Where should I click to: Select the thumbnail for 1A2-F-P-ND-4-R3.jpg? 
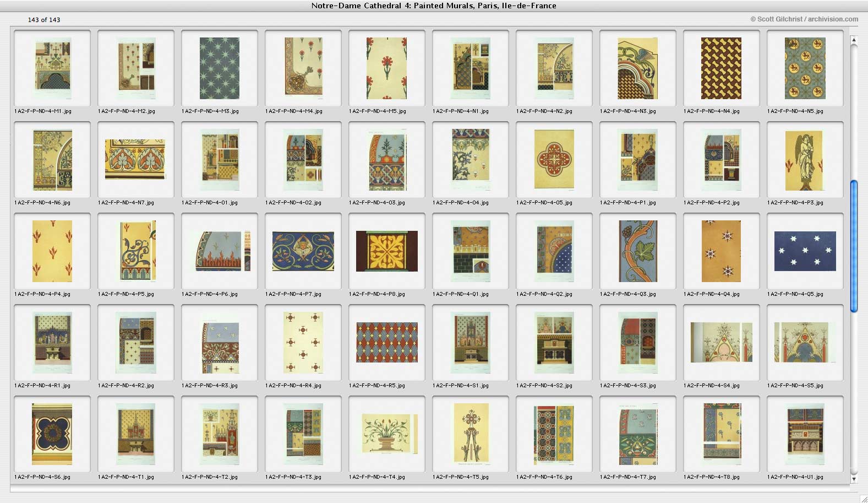point(220,343)
